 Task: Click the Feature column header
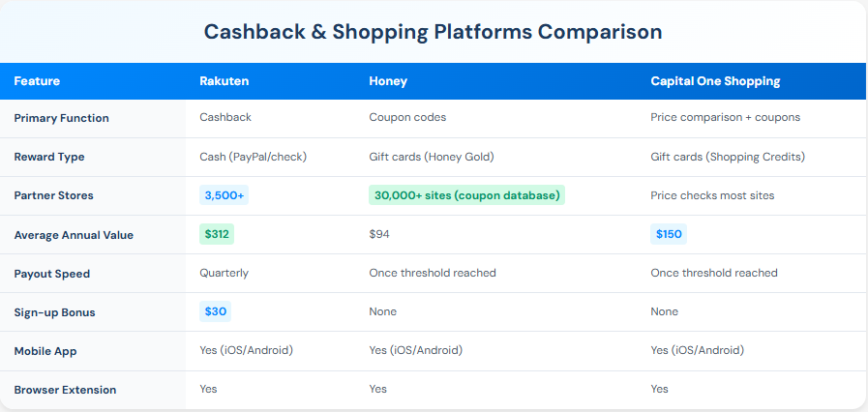pyautogui.click(x=37, y=81)
